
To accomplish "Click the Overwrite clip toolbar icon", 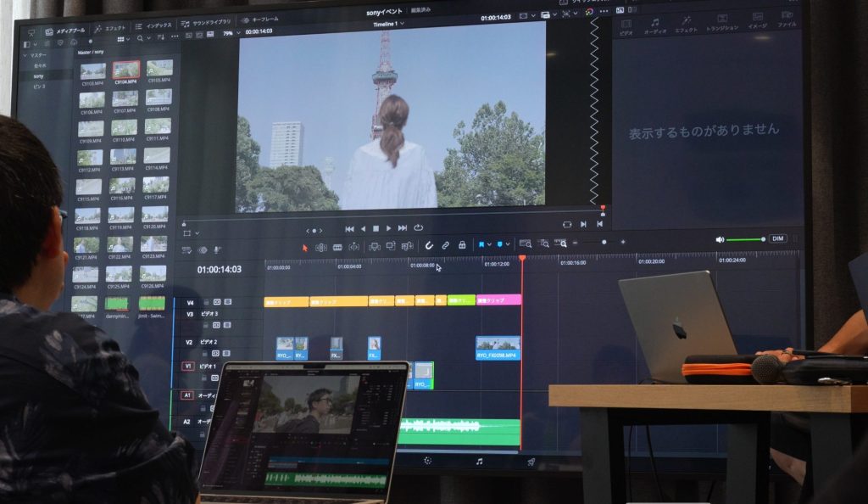I will (x=391, y=246).
